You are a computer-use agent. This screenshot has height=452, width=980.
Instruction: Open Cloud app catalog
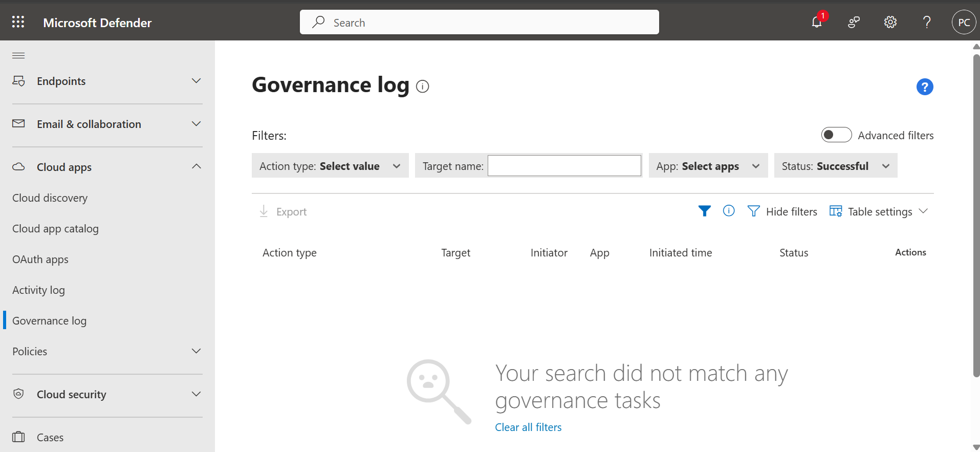tap(55, 228)
